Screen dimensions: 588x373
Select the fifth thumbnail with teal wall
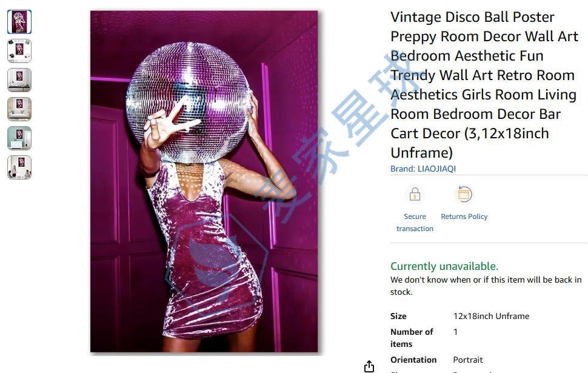(x=19, y=138)
